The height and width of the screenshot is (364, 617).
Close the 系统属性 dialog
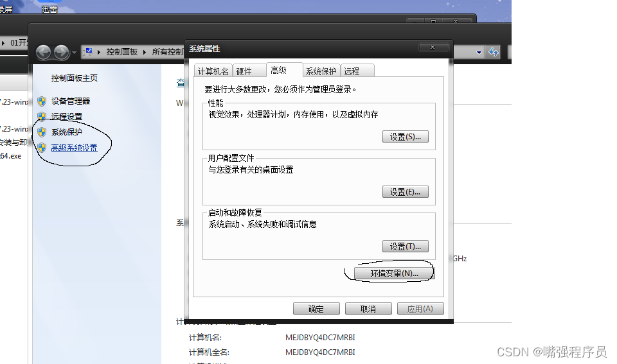[434, 47]
